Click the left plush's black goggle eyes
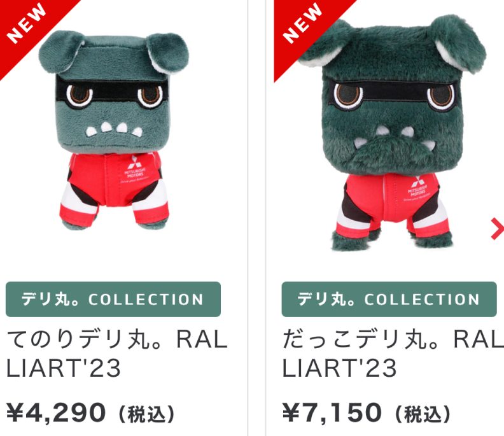This screenshot has width=504, height=436. pos(113,94)
